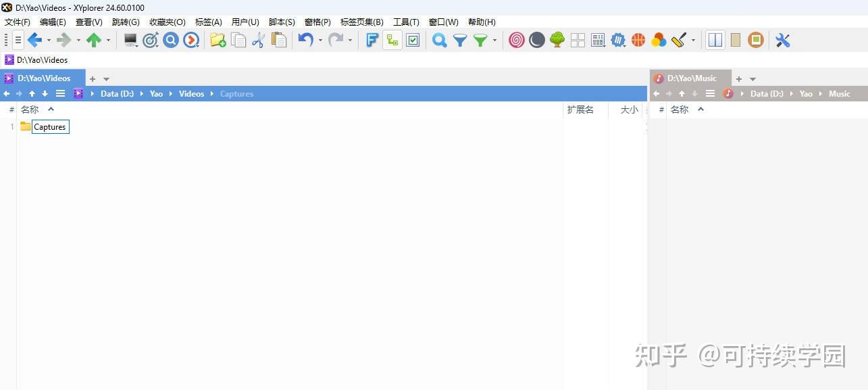868x390 pixels.
Task: Create a new folder with the toolbar icon
Action: pos(216,40)
